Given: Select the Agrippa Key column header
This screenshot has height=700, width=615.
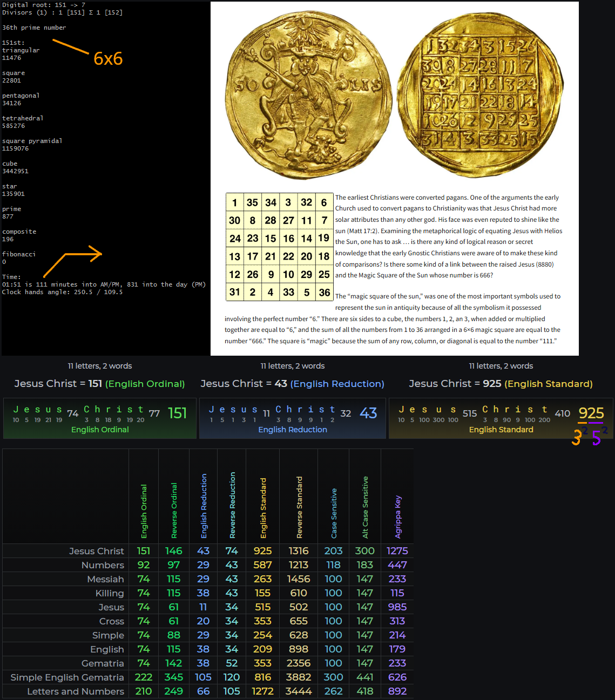Looking at the screenshot, I should [398, 517].
